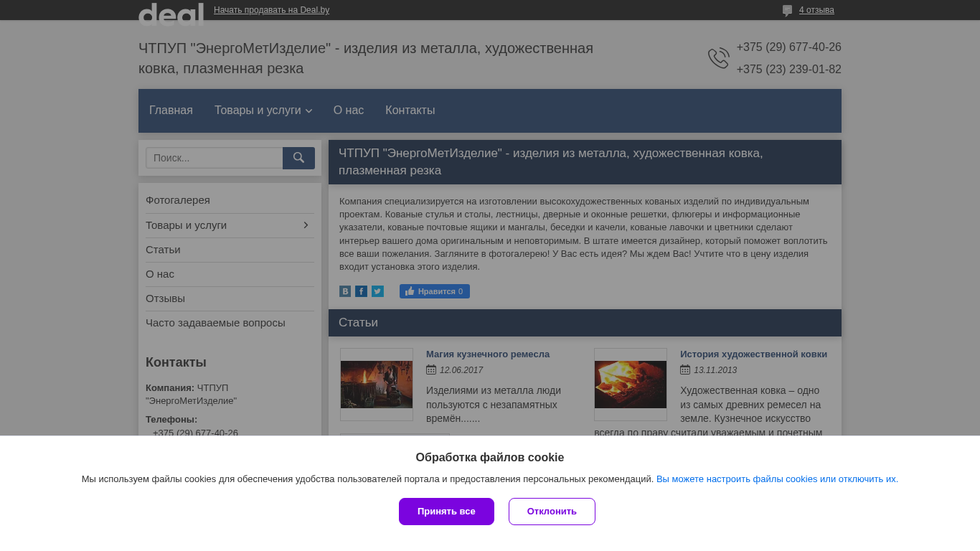Click 'Начать продавать на Deal.by' link

(x=271, y=10)
